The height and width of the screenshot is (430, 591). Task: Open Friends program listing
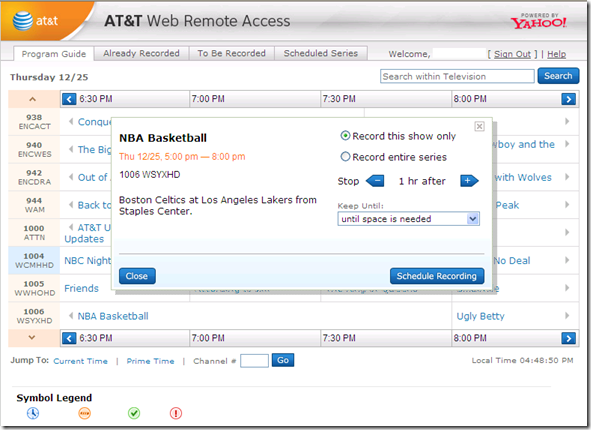pyautogui.click(x=81, y=288)
